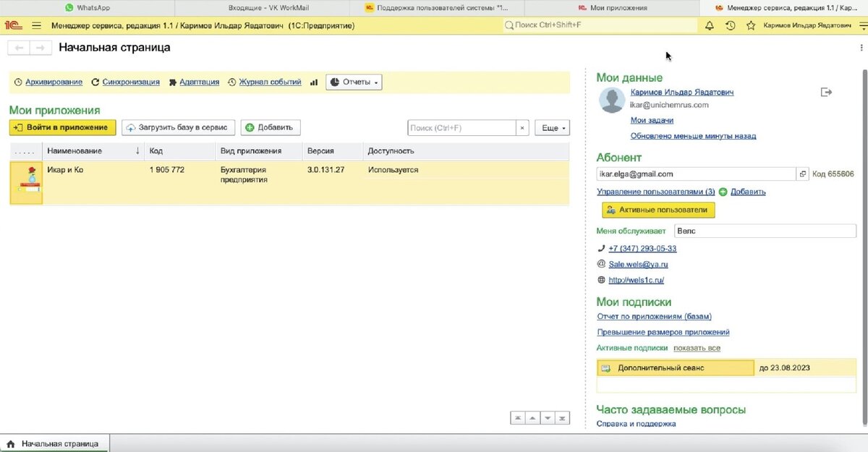Click the Велс service provider field
Viewport: 868px width, 452px height.
[765, 231]
